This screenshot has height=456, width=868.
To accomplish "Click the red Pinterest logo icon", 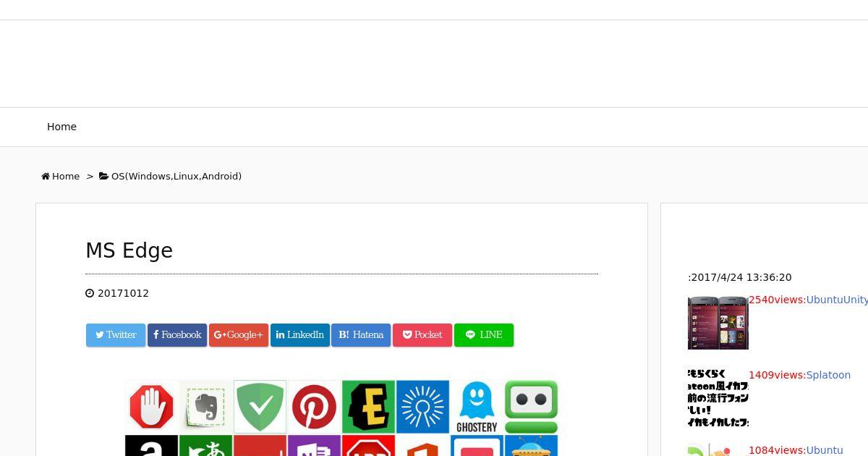I will (314, 407).
